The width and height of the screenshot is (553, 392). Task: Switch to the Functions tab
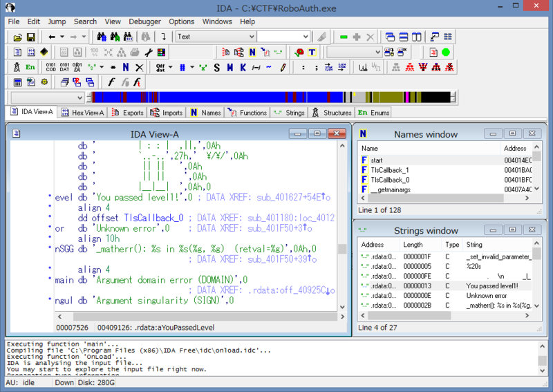pos(247,113)
